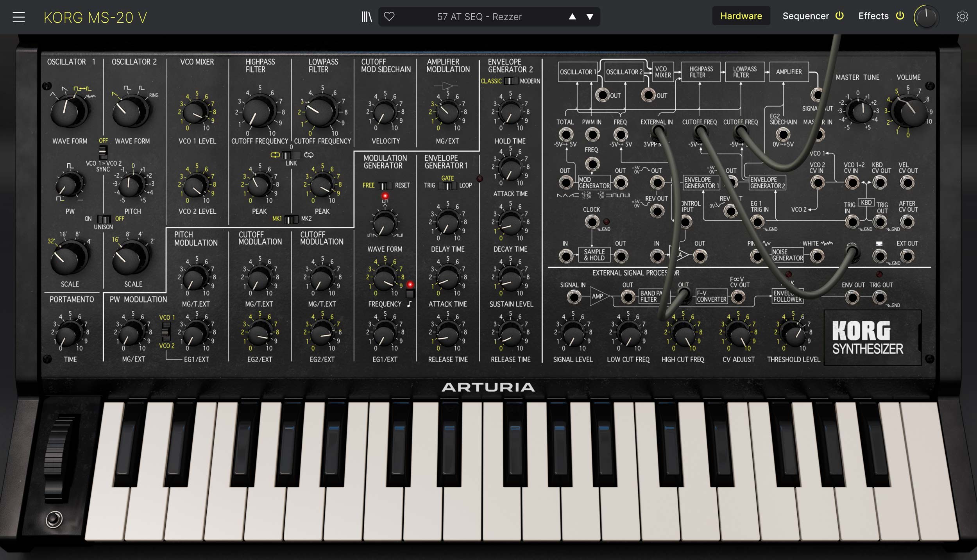This screenshot has width=977, height=560.
Task: Click the pitch bend wheel beside keyboard
Action: tap(57, 457)
